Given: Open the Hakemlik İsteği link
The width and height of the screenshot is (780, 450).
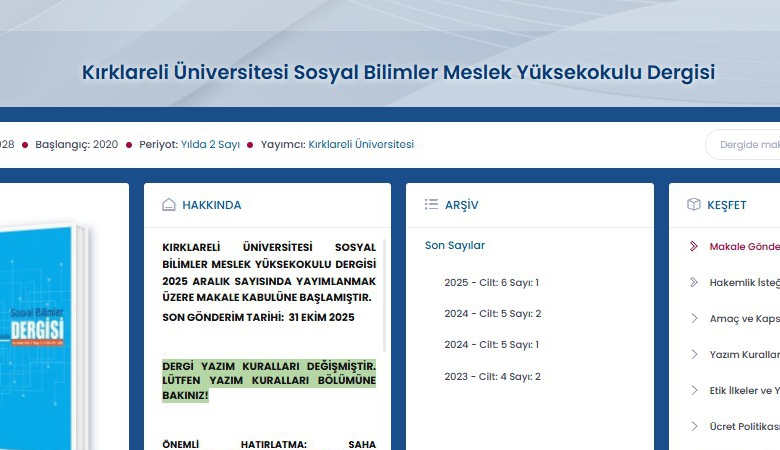Looking at the screenshot, I should click(x=743, y=283).
